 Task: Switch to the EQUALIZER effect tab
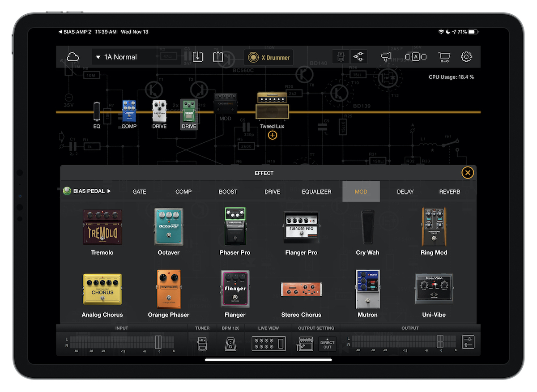(316, 192)
